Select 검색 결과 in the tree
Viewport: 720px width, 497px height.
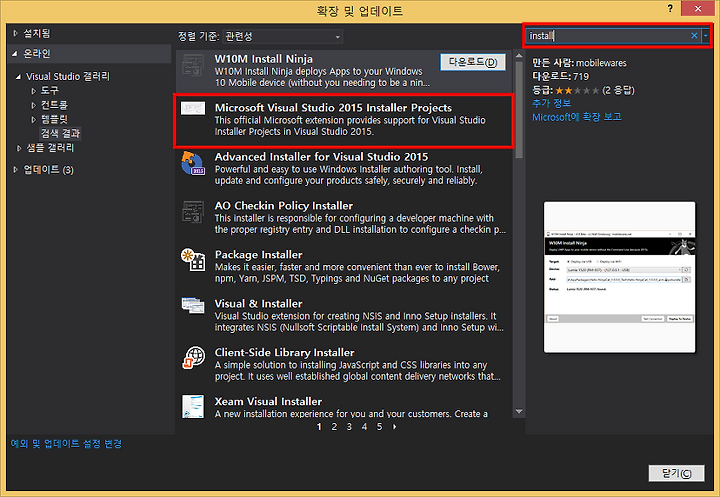pos(61,134)
